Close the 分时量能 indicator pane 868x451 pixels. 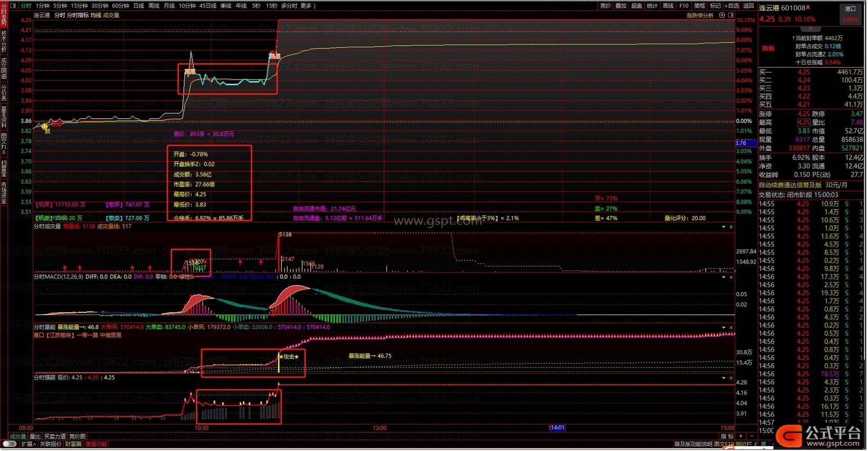(731, 328)
